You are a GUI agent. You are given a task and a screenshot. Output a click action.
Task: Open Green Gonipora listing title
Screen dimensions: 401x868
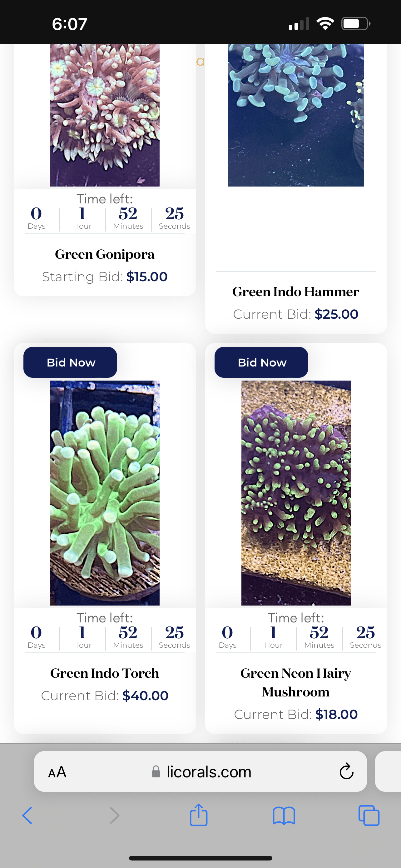pyautogui.click(x=105, y=254)
